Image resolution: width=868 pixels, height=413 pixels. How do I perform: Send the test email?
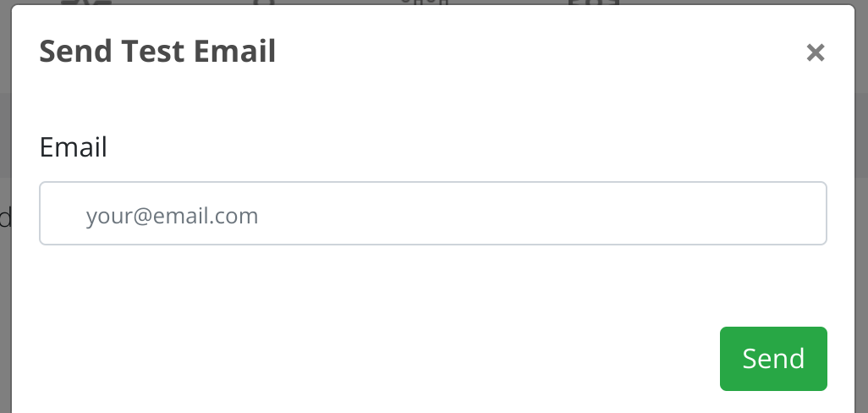click(772, 359)
